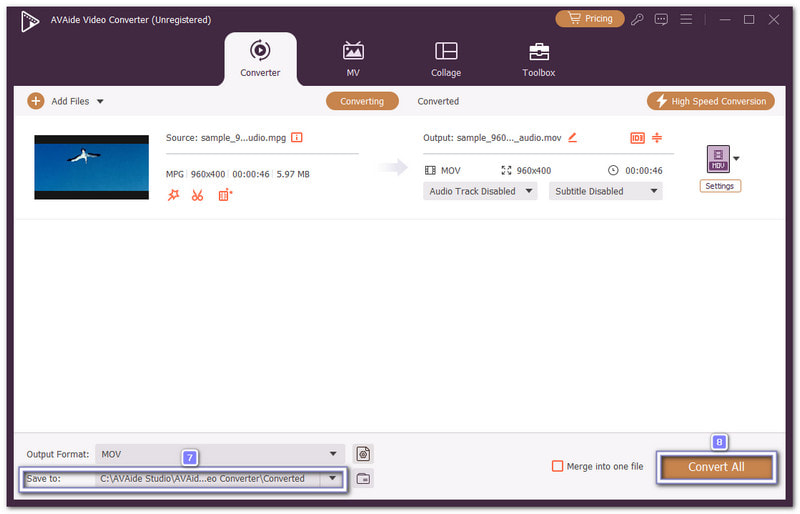Click the output resolution 960x400
800x514 pixels.
coord(534,170)
